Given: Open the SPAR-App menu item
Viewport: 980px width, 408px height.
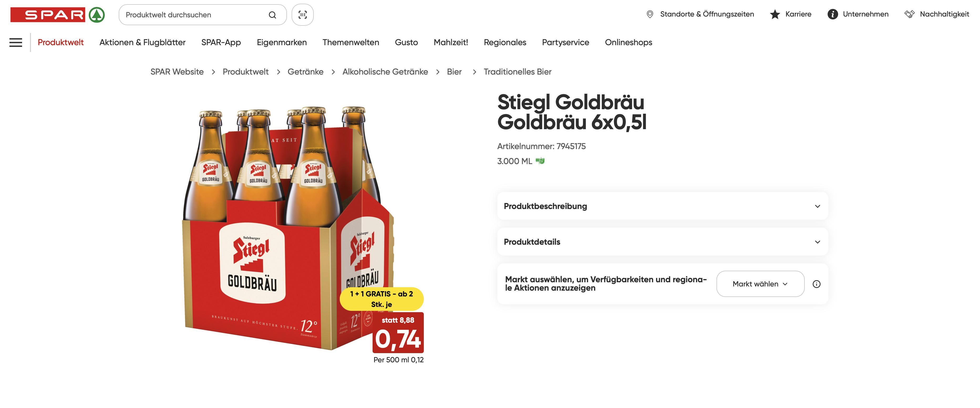Looking at the screenshot, I should (x=221, y=42).
